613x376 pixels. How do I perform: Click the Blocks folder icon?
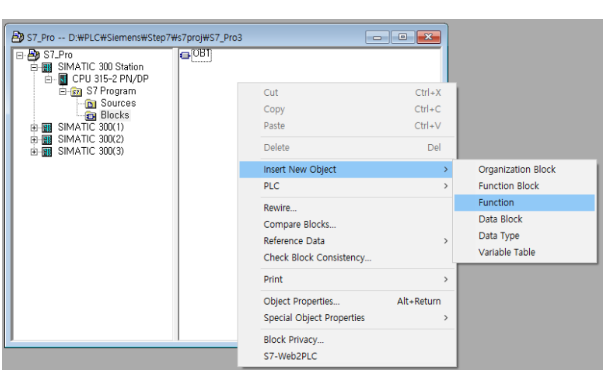coord(91,116)
